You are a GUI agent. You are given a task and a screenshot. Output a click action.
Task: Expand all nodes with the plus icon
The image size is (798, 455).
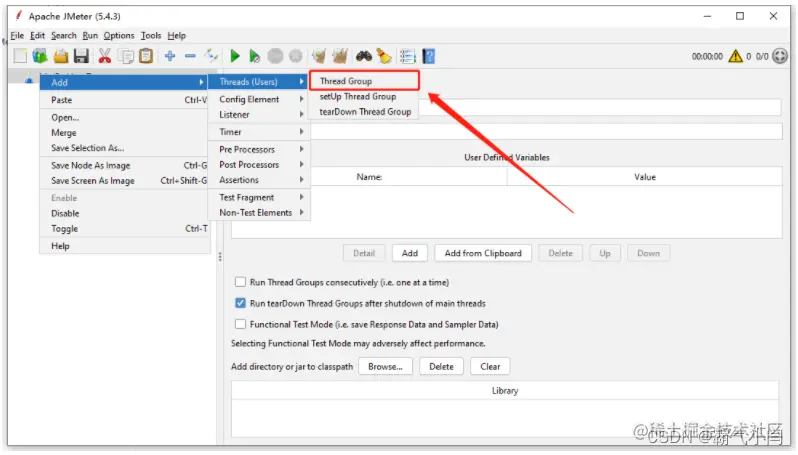pos(170,56)
